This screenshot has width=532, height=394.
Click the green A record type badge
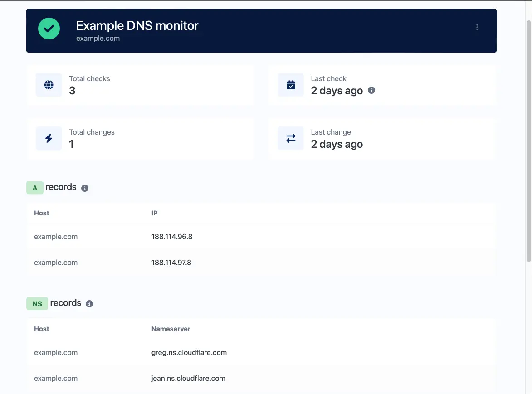tap(35, 188)
